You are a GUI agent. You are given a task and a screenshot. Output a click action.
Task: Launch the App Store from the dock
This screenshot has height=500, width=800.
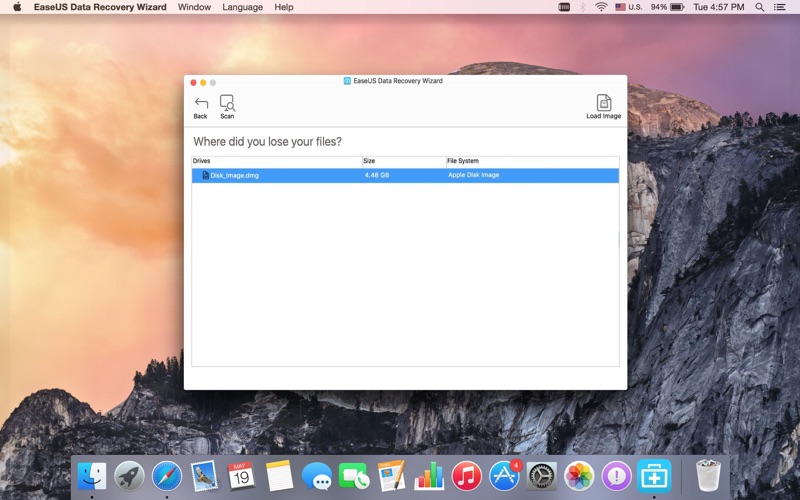tap(504, 475)
